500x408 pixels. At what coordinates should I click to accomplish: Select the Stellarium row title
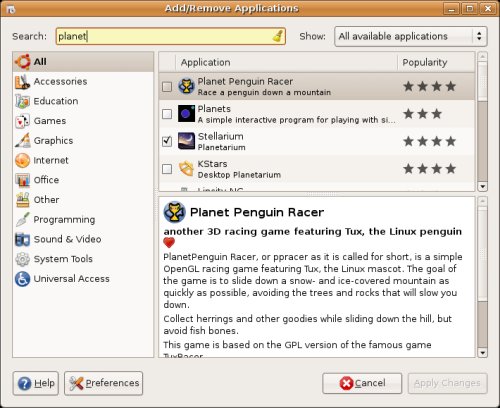pyautogui.click(x=221, y=136)
